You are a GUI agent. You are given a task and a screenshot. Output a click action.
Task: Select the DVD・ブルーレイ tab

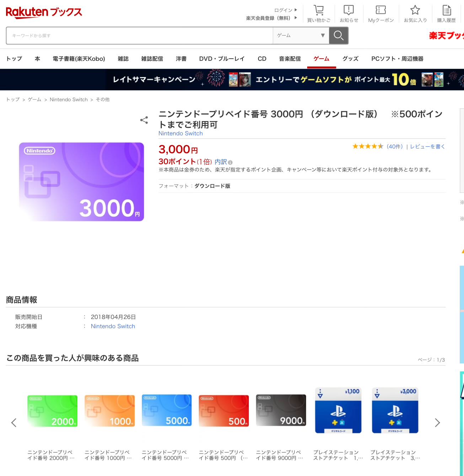tap(222, 59)
